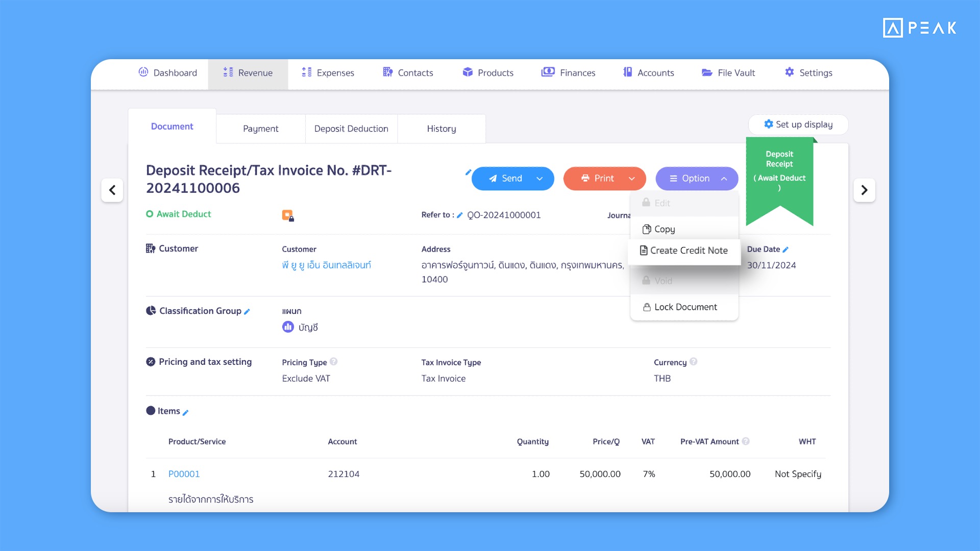Click the pencil icon next to Refer to
Screen dimensions: 980x551
click(459, 215)
